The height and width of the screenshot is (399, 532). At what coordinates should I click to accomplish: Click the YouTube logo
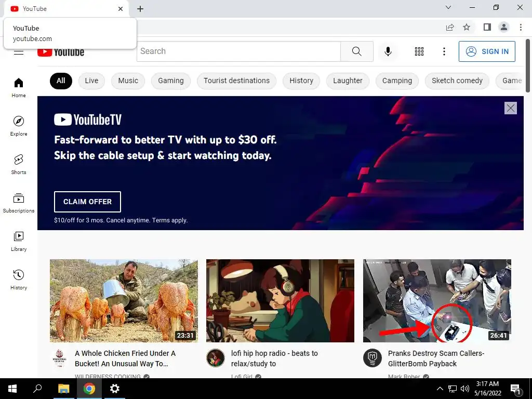pyautogui.click(x=61, y=52)
